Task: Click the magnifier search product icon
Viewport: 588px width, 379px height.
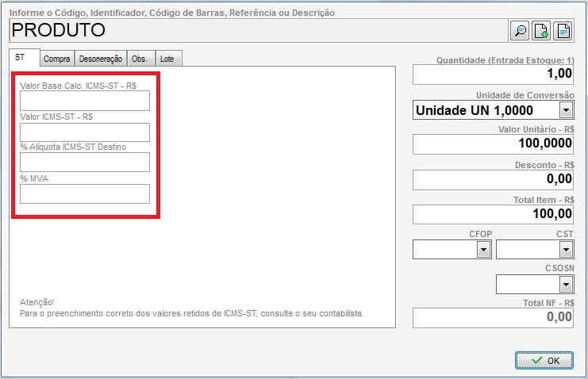Action: point(520,31)
